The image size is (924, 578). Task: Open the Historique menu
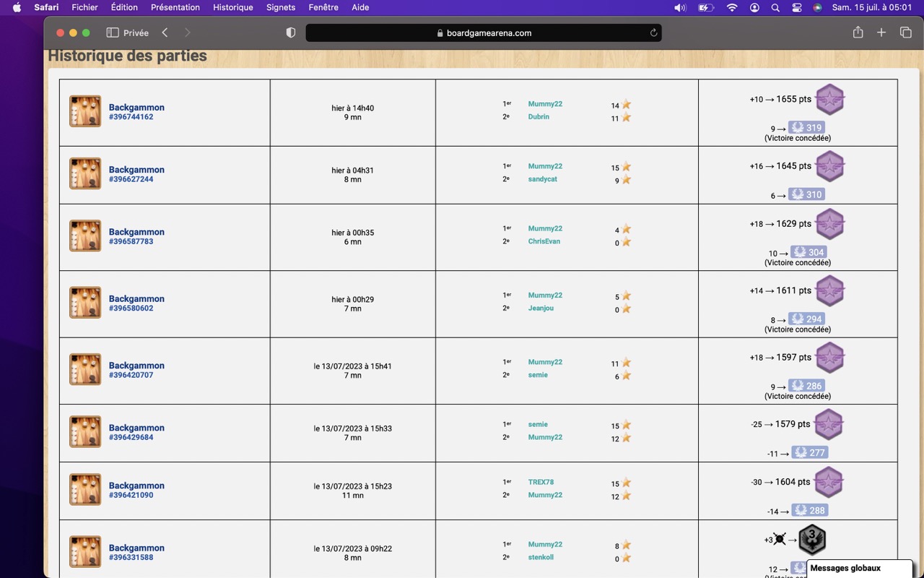pyautogui.click(x=233, y=7)
